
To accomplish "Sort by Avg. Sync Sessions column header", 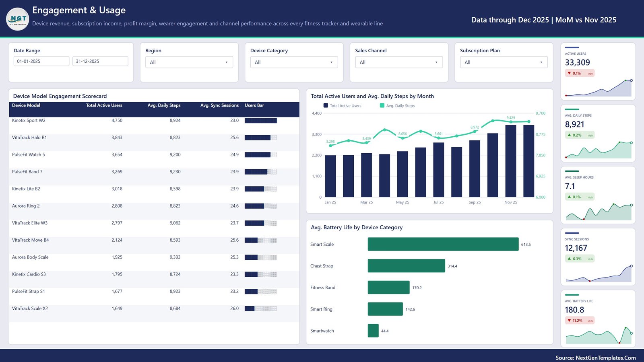I will point(219,105).
